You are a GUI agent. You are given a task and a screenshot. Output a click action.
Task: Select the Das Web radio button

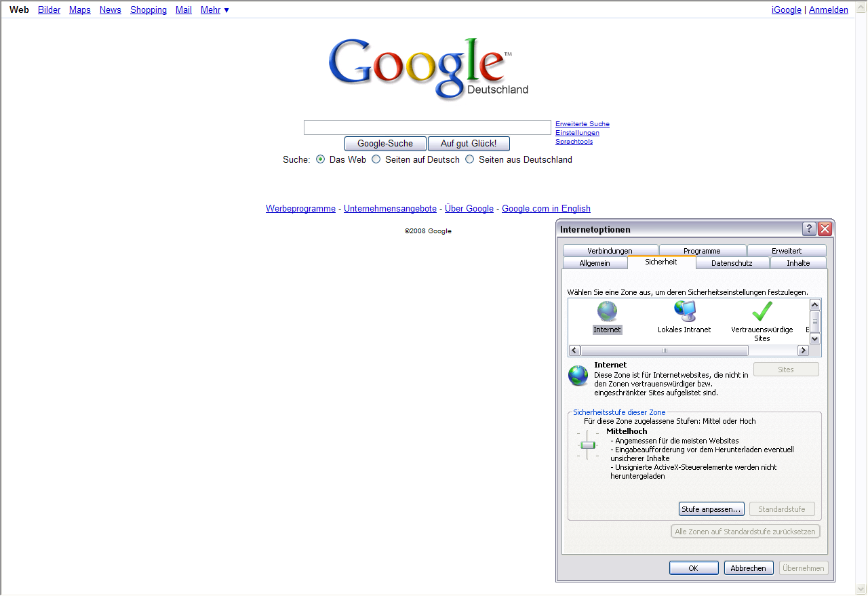(321, 160)
